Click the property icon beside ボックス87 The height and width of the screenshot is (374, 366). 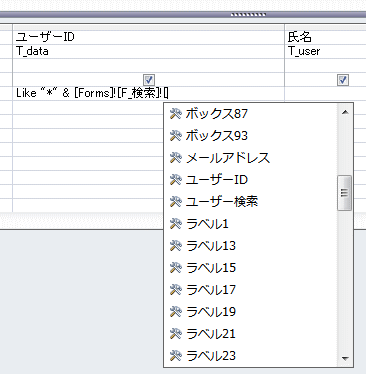click(175, 114)
